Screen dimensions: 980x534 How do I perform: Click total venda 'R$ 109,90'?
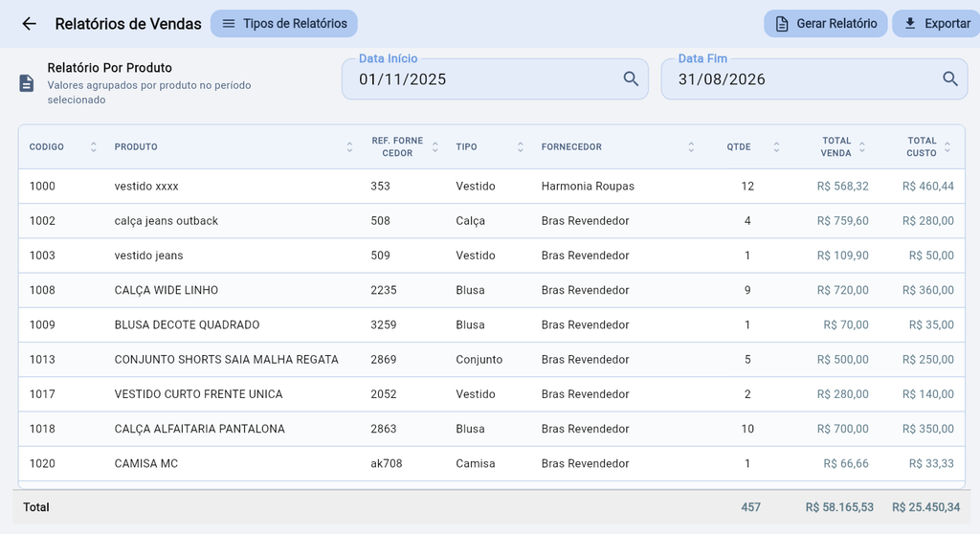pos(842,256)
